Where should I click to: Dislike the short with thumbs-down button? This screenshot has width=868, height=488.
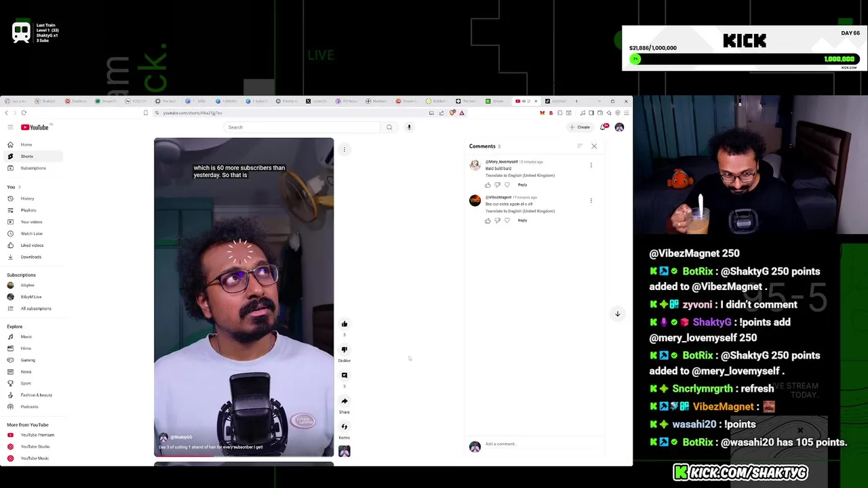click(x=344, y=350)
